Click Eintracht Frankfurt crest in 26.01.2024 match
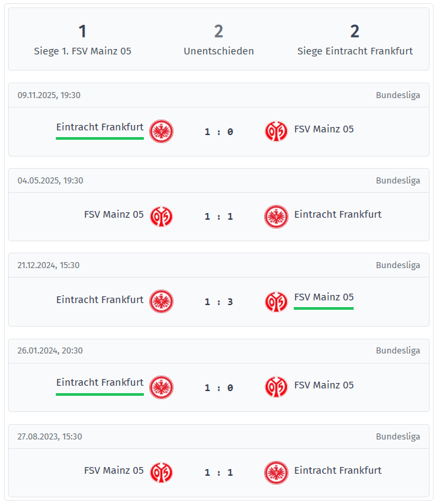Image resolution: width=437 pixels, height=504 pixels. tap(161, 386)
